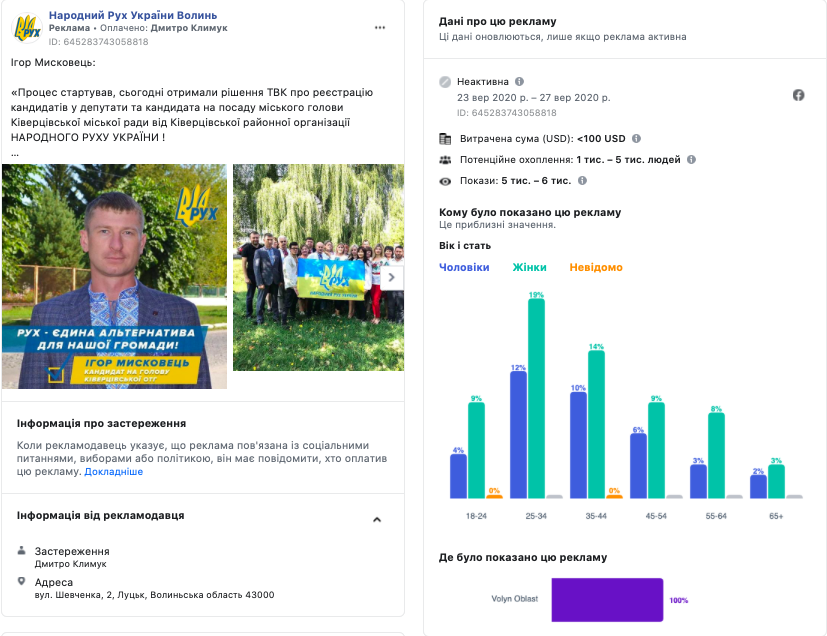Image resolution: width=827 pixels, height=636 pixels.
Task: Toggle Чоловіки series in the chart legend
Action: pyautogui.click(x=464, y=267)
